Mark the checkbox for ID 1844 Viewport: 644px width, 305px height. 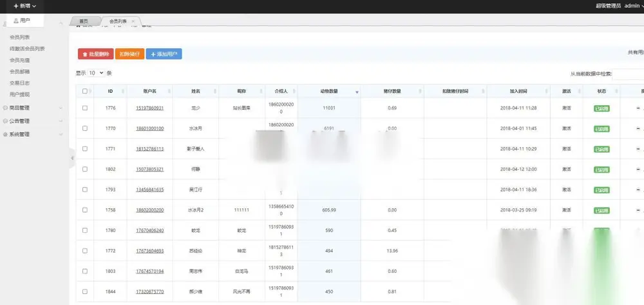(85, 291)
